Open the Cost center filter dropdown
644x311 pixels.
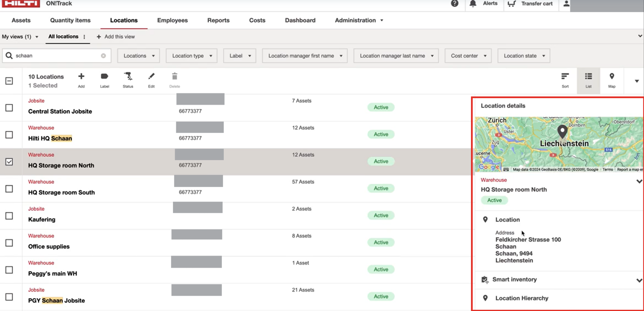468,56
